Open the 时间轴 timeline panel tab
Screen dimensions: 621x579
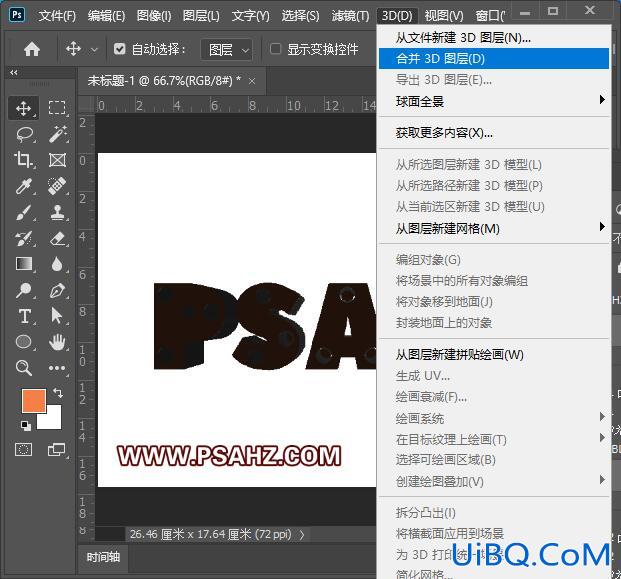(x=103, y=557)
